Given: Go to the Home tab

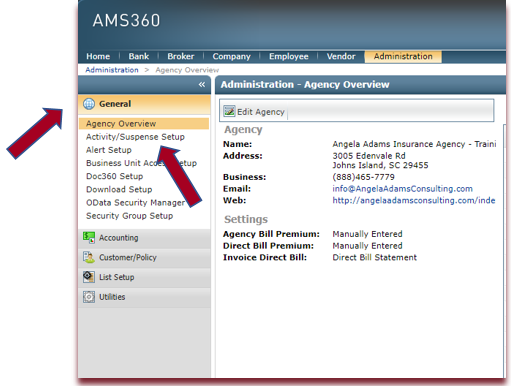Looking at the screenshot, I should (98, 56).
